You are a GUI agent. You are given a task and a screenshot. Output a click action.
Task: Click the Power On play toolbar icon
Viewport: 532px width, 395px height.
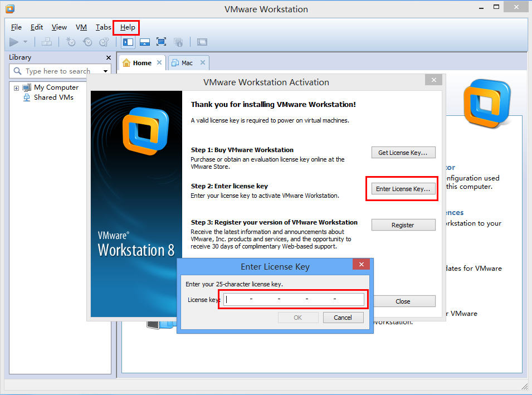tap(14, 42)
